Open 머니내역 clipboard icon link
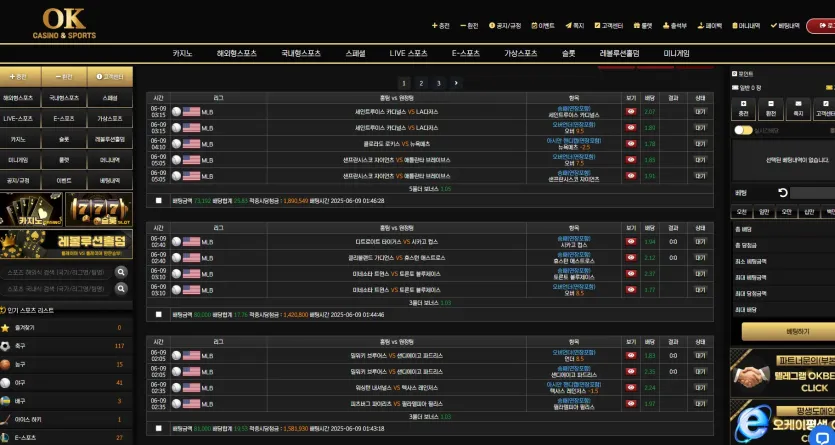Viewport: 835px width, 445px height. click(x=747, y=26)
